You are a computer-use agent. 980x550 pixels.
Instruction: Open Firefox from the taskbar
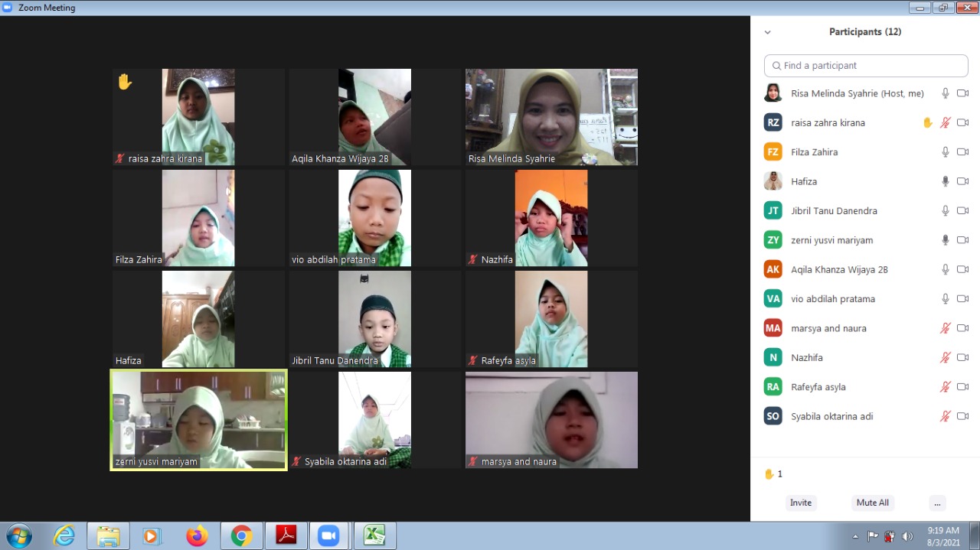197,536
